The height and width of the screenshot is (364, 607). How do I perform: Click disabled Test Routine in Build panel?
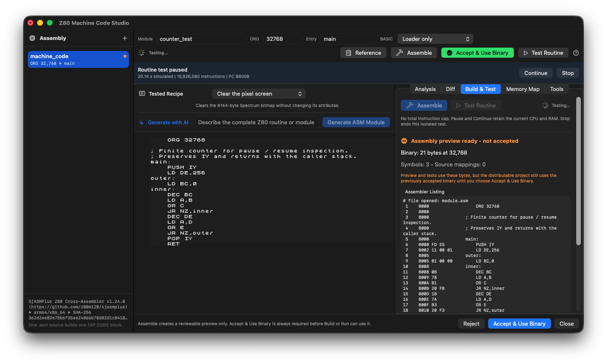[x=476, y=106]
